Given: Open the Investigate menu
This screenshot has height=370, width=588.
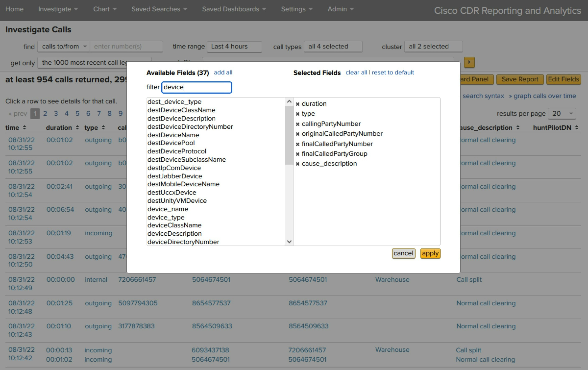Looking at the screenshot, I should click(x=58, y=9).
